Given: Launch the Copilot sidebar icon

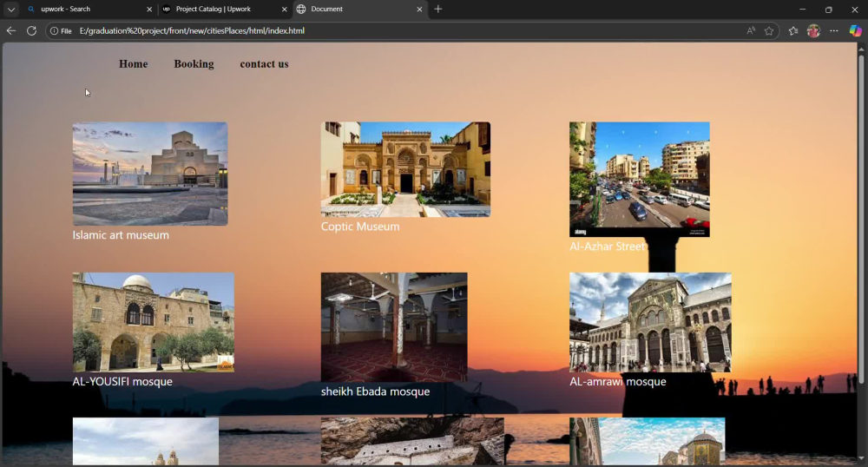Looking at the screenshot, I should (x=855, y=31).
